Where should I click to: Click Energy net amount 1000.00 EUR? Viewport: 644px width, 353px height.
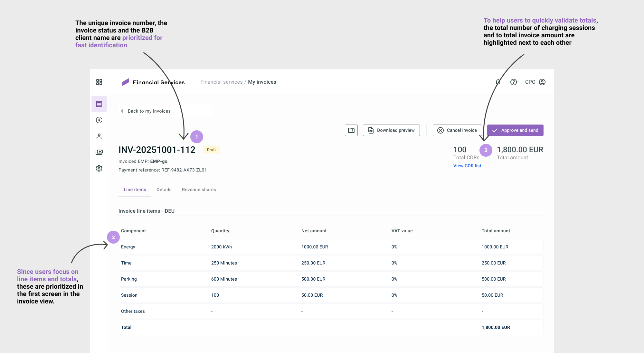click(315, 247)
